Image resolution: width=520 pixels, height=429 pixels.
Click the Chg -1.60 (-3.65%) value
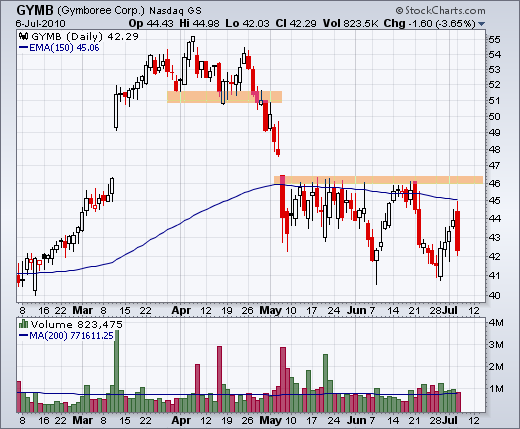[429, 23]
